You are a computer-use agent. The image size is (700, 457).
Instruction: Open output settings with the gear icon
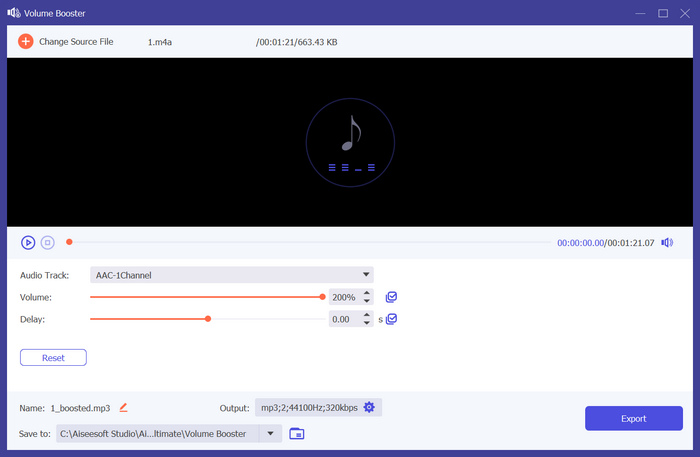pyautogui.click(x=369, y=408)
